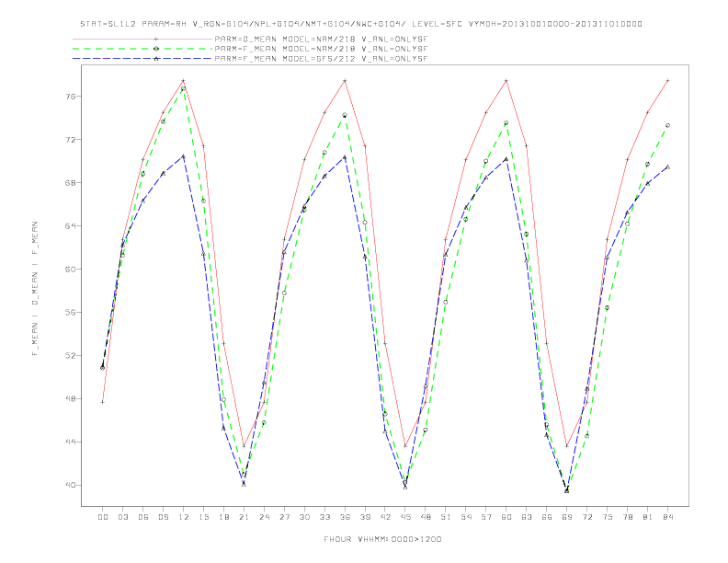Click x-axis tick label '18'
The width and height of the screenshot is (728, 563).
pyautogui.click(x=223, y=517)
